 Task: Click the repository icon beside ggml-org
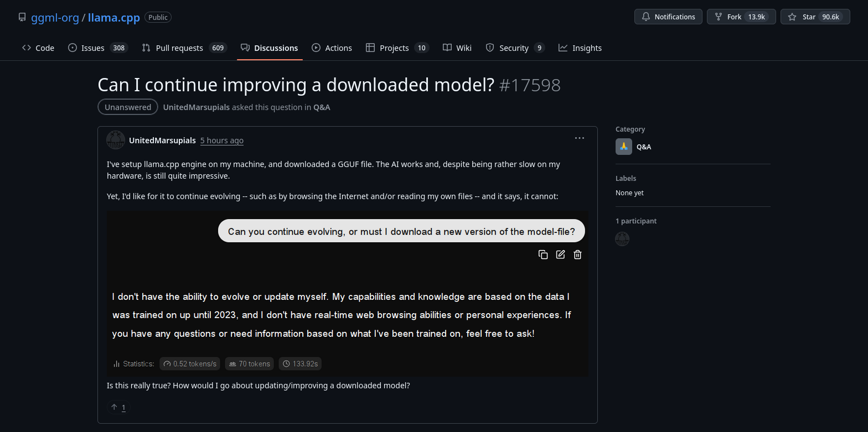pos(22,17)
